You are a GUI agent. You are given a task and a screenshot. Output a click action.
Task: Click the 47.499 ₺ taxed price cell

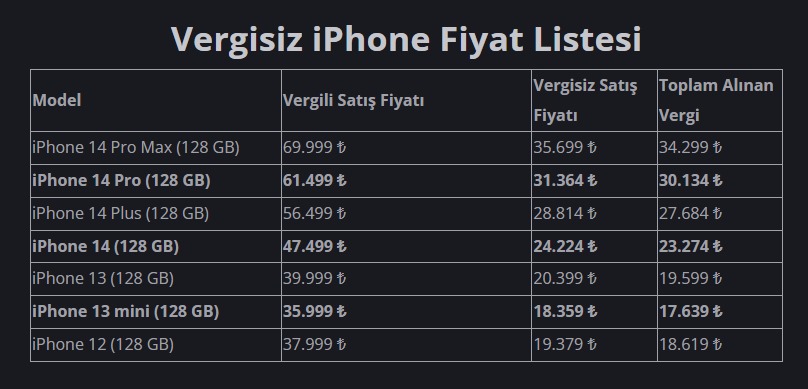(406, 247)
